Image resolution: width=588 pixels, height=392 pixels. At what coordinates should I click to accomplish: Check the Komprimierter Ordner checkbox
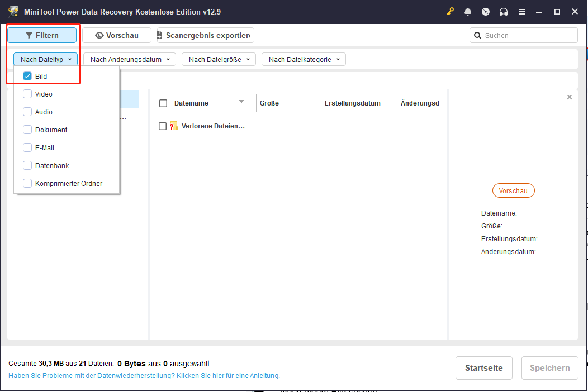(27, 183)
